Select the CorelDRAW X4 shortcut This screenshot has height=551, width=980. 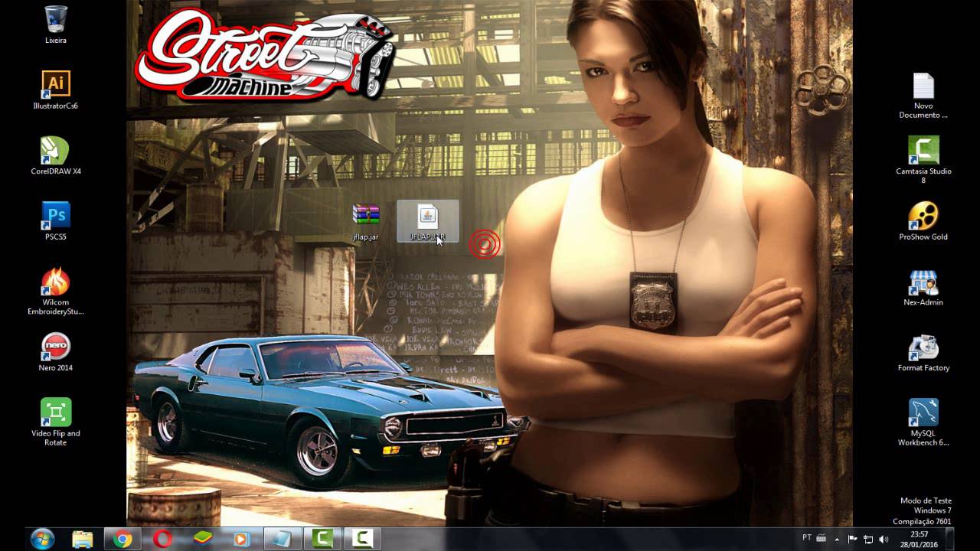(56, 156)
